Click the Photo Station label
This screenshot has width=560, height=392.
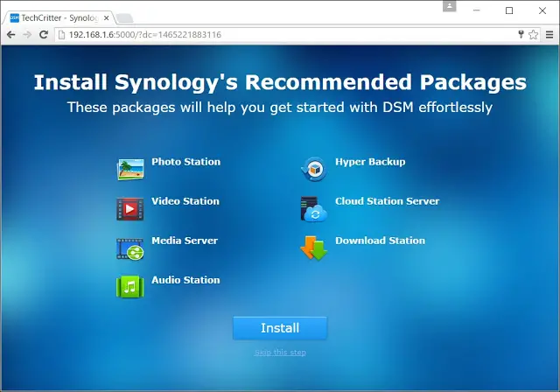186,162
